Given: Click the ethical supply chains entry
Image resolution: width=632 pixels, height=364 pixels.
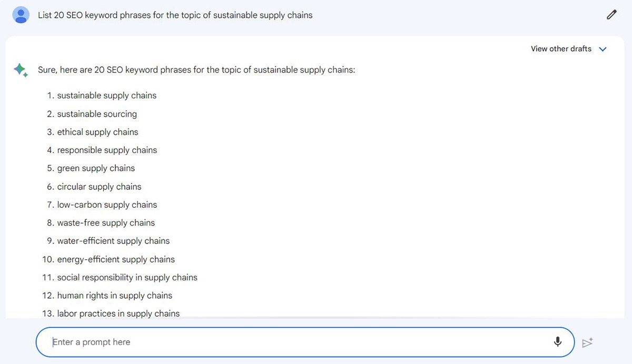Looking at the screenshot, I should click(x=97, y=132).
